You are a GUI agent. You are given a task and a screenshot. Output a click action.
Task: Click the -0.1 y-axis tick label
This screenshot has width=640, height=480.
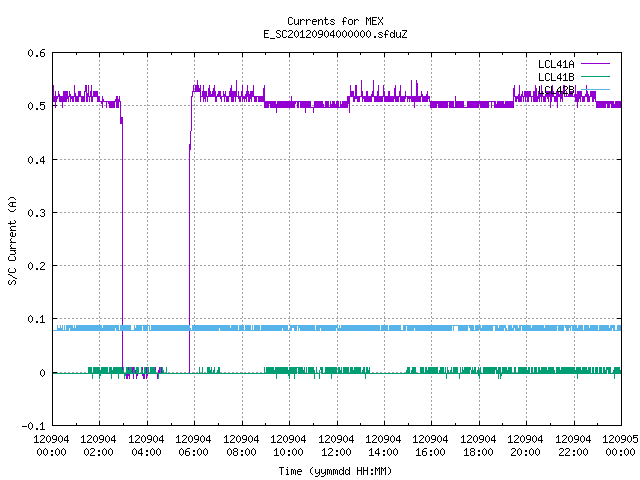33,426
